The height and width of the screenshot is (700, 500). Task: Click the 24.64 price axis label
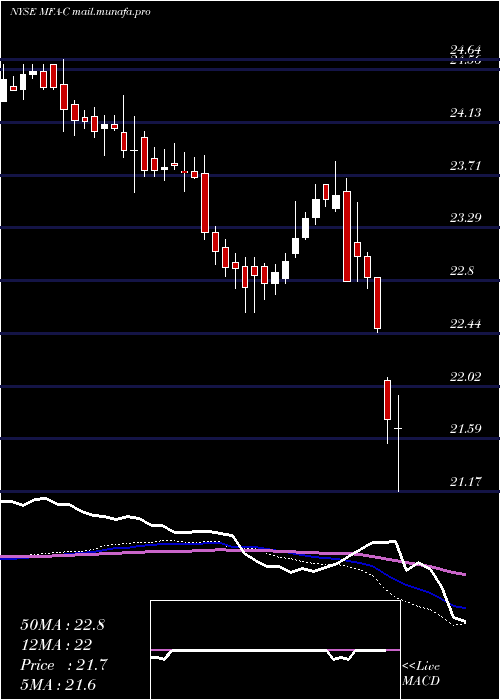tap(465, 50)
